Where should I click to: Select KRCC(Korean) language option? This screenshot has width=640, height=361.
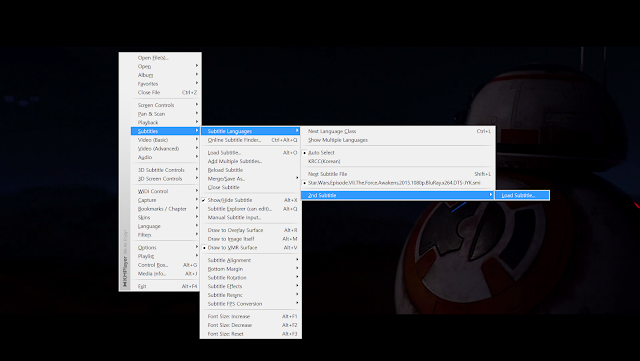point(398,161)
